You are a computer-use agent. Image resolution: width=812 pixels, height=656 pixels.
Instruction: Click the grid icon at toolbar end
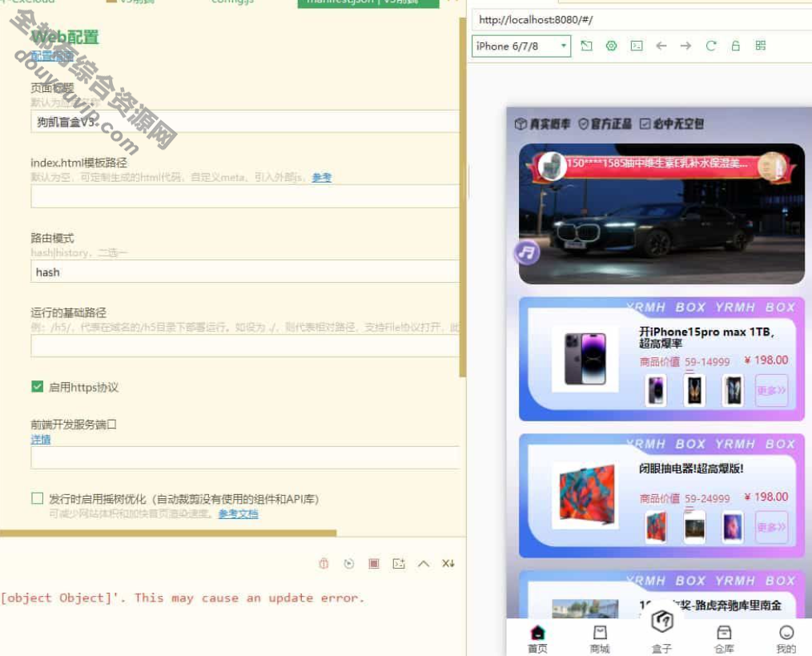pyautogui.click(x=760, y=46)
